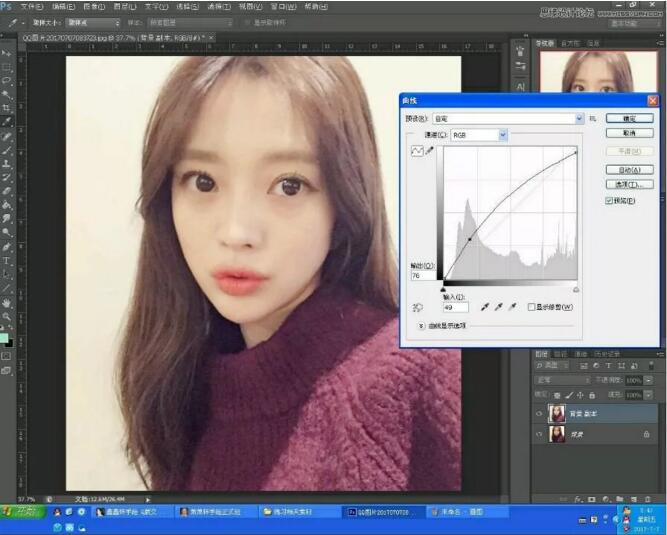This screenshot has height=535, width=667.
Task: Select the Lasso tool
Action: [x=6, y=81]
